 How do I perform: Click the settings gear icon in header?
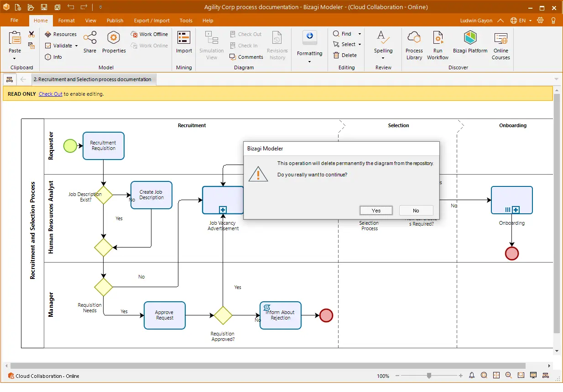(541, 21)
